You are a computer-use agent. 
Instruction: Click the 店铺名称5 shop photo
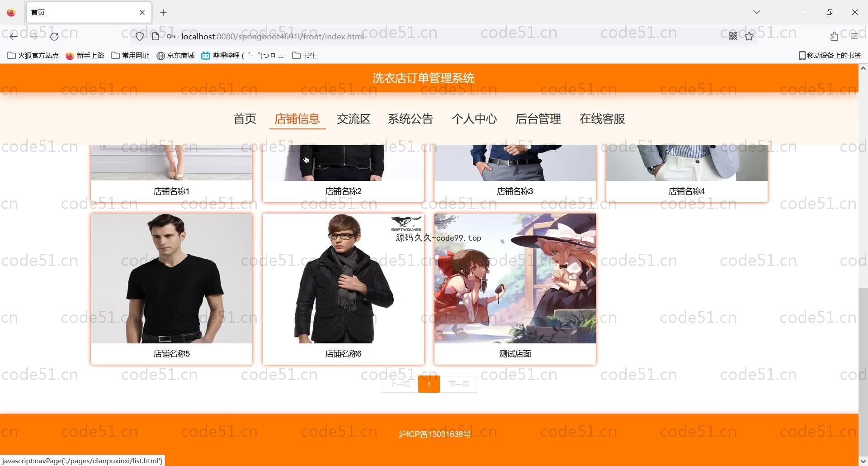171,278
